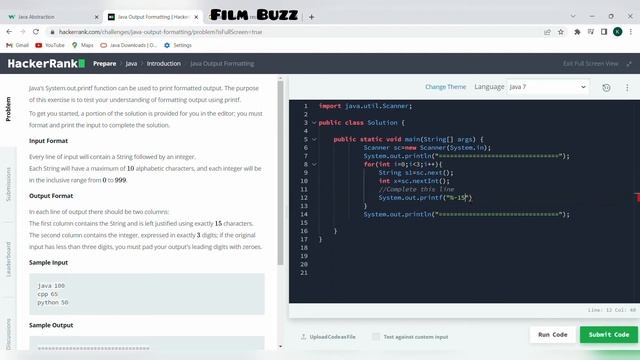
Task: Open the Settings bookmark
Action: click(178, 45)
